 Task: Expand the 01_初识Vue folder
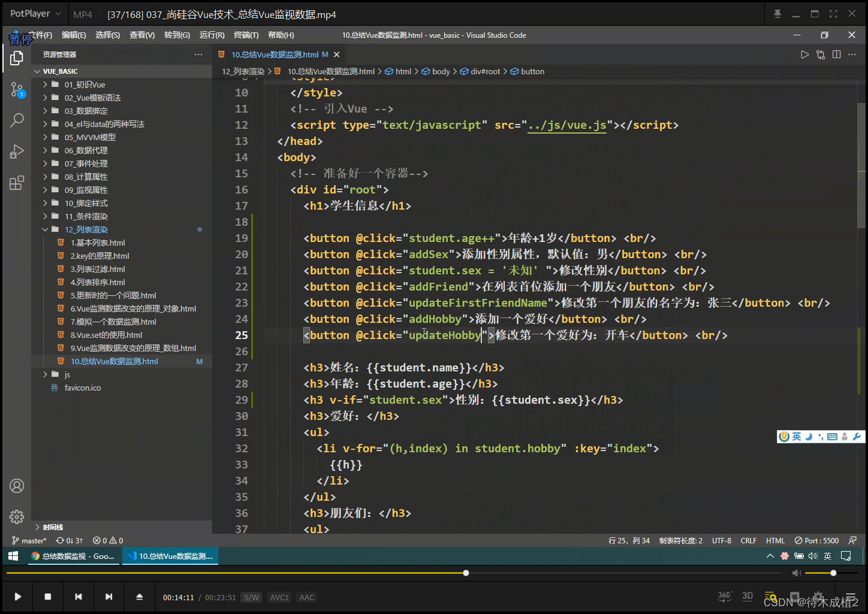coord(85,84)
